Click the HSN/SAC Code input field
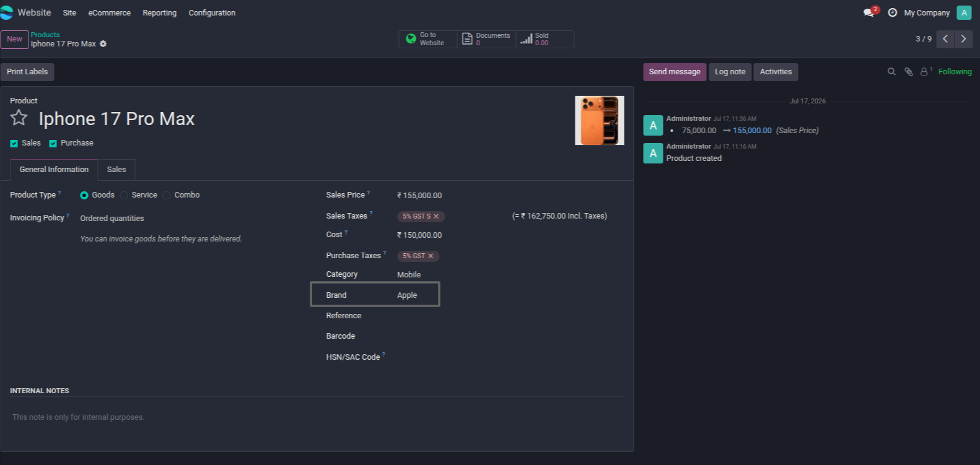 pos(510,357)
